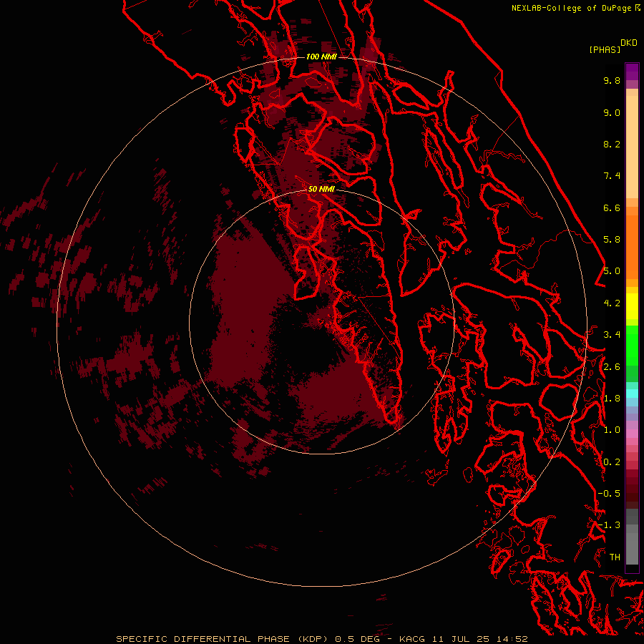644x644 pixels.
Task: Click the -0.5 scale label
Action: point(609,494)
